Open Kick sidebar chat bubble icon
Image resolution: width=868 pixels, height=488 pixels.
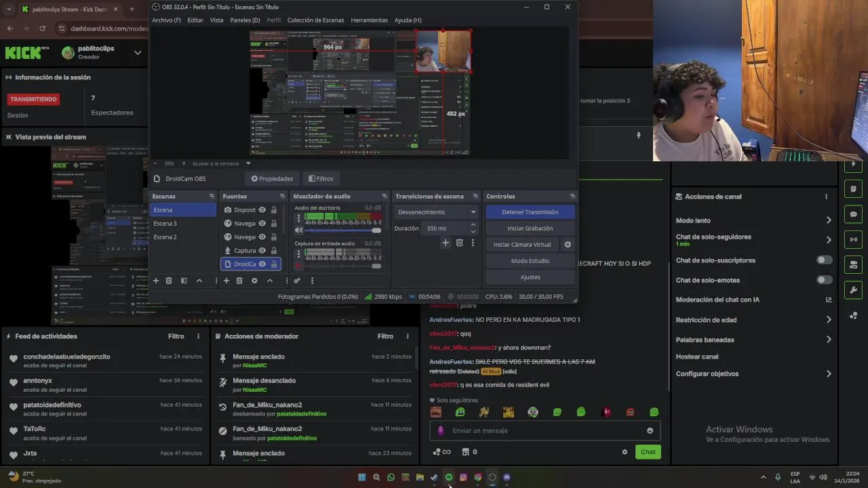point(854,214)
